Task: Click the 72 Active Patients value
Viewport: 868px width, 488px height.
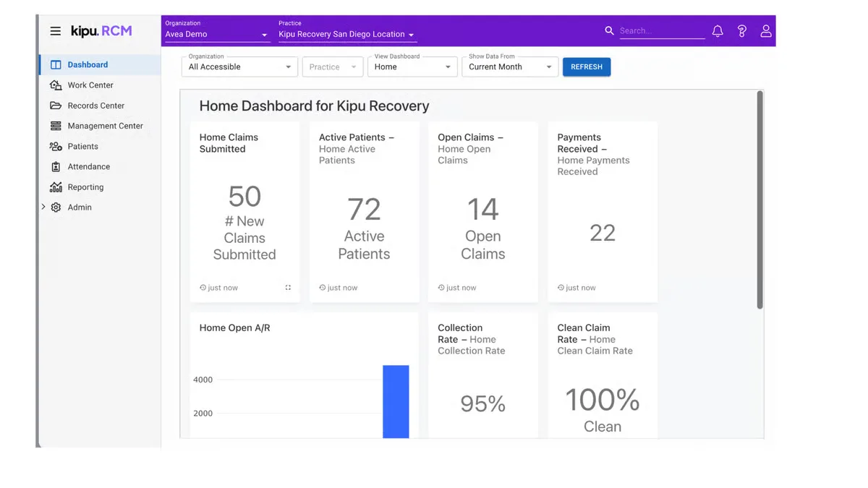Action: [x=364, y=210]
